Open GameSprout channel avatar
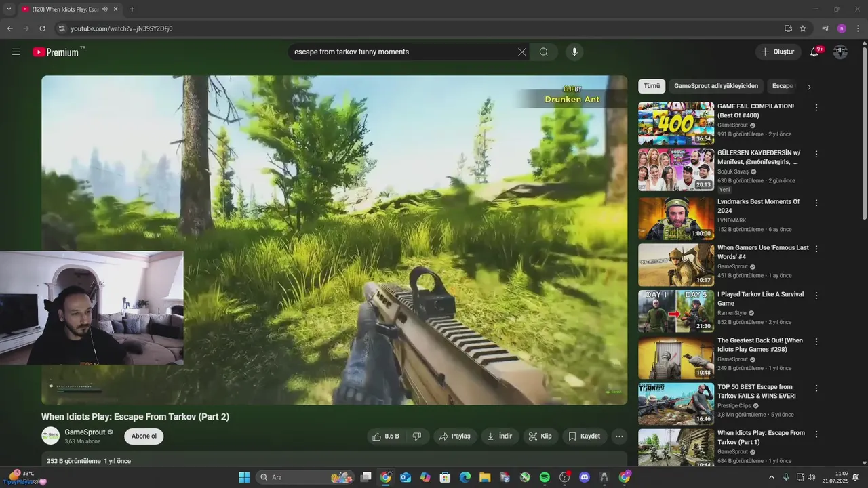868x488 pixels. tap(50, 436)
